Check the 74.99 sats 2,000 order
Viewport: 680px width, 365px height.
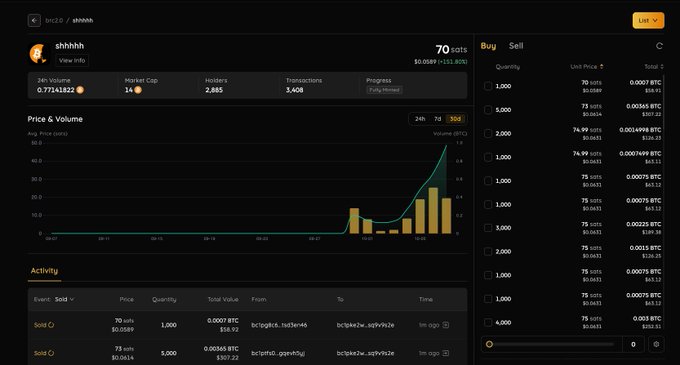click(x=488, y=134)
